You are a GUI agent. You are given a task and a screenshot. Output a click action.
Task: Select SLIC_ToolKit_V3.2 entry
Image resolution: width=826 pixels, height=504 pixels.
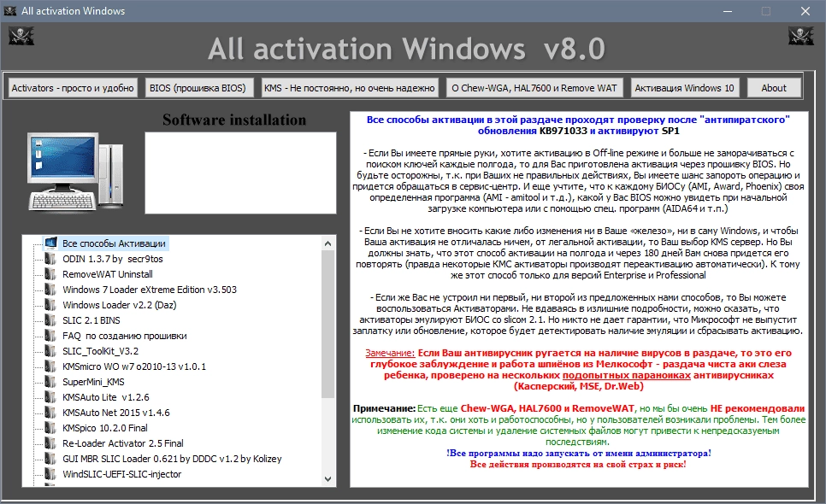[101, 351]
